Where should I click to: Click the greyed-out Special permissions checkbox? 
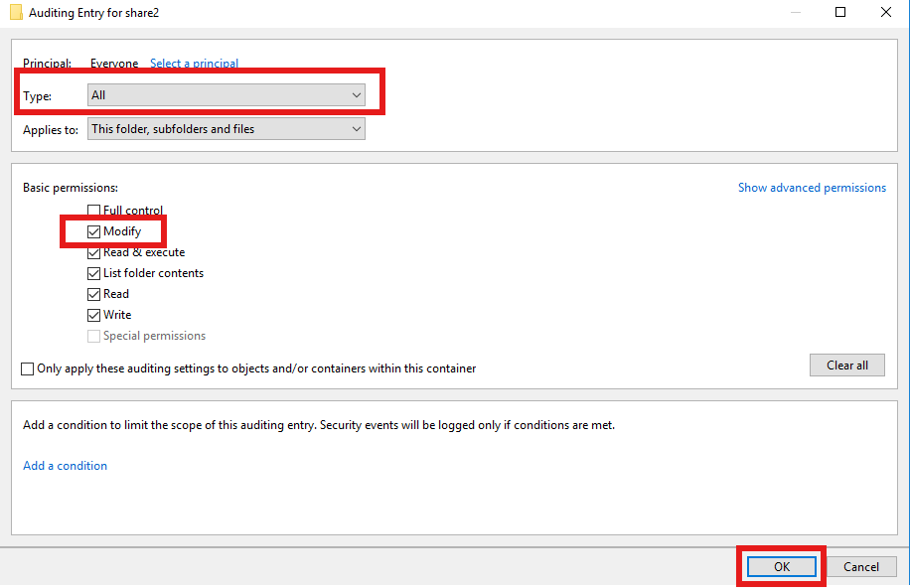[94, 336]
